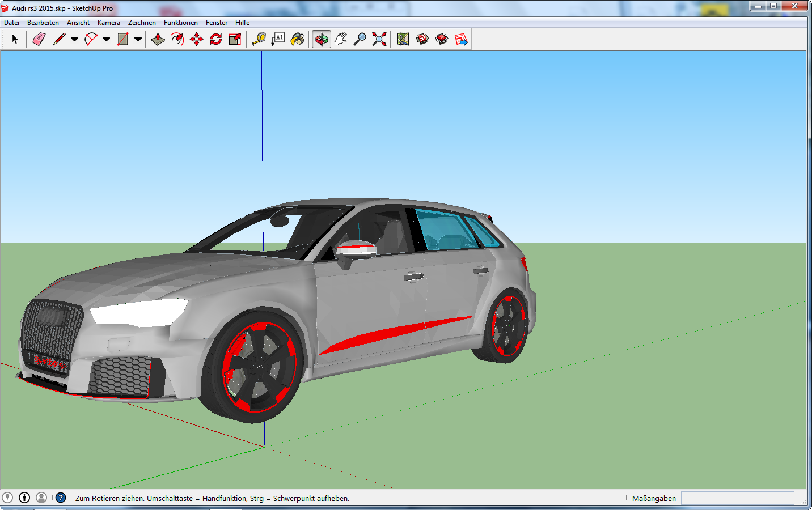This screenshot has height=510, width=812.
Task: Toggle the active Orbit tool
Action: coord(322,39)
